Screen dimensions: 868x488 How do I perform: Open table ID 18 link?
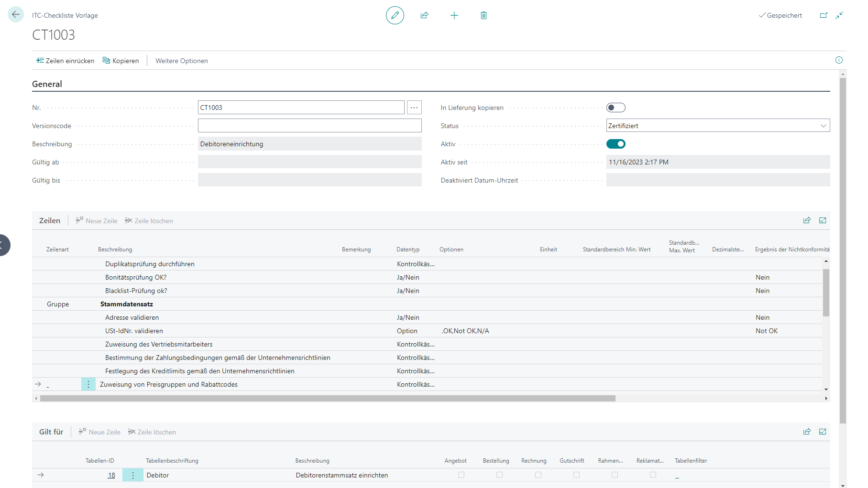click(x=111, y=475)
